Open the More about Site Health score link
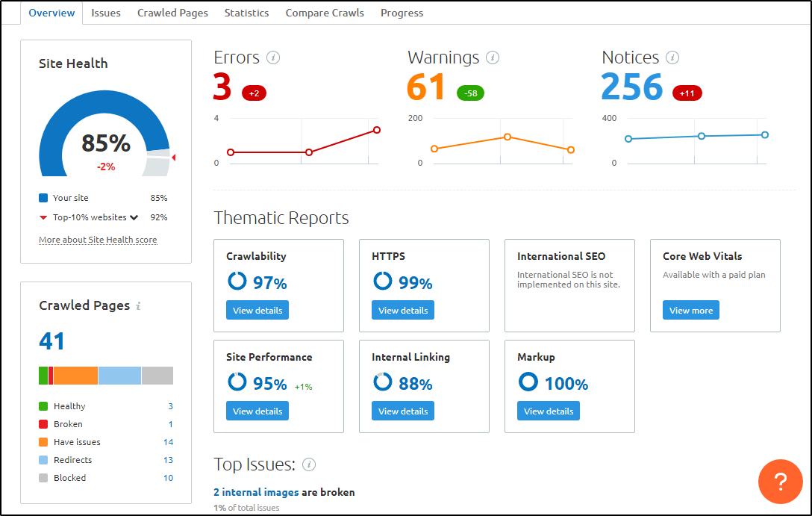This screenshot has width=812, height=516. tap(98, 240)
